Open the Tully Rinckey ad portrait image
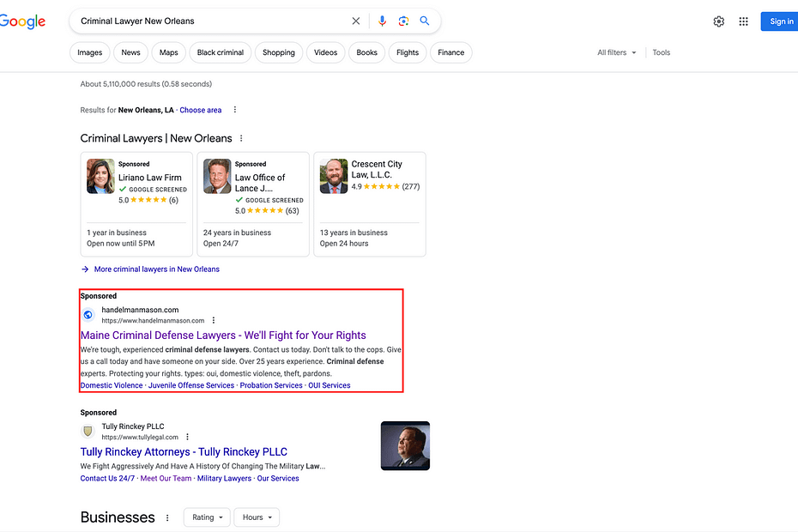The width and height of the screenshot is (798, 532). click(x=405, y=445)
